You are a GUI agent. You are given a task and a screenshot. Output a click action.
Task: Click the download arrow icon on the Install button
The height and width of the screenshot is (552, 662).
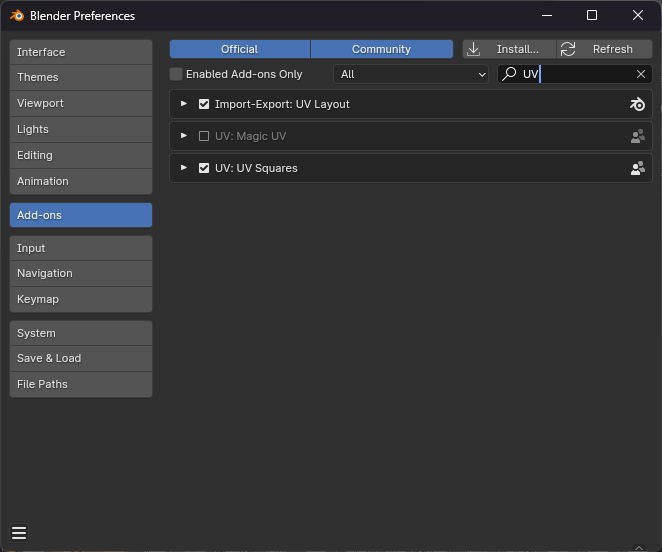[474, 49]
